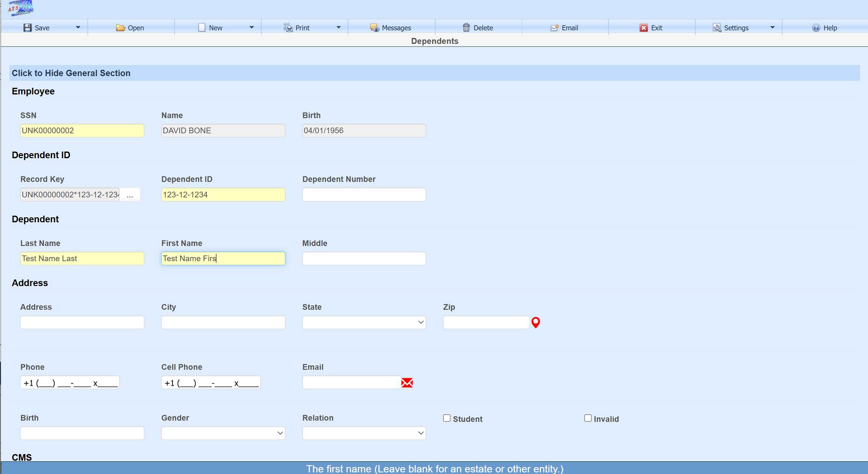The width and height of the screenshot is (868, 474).
Task: Click the Delete trash can icon
Action: (x=466, y=28)
